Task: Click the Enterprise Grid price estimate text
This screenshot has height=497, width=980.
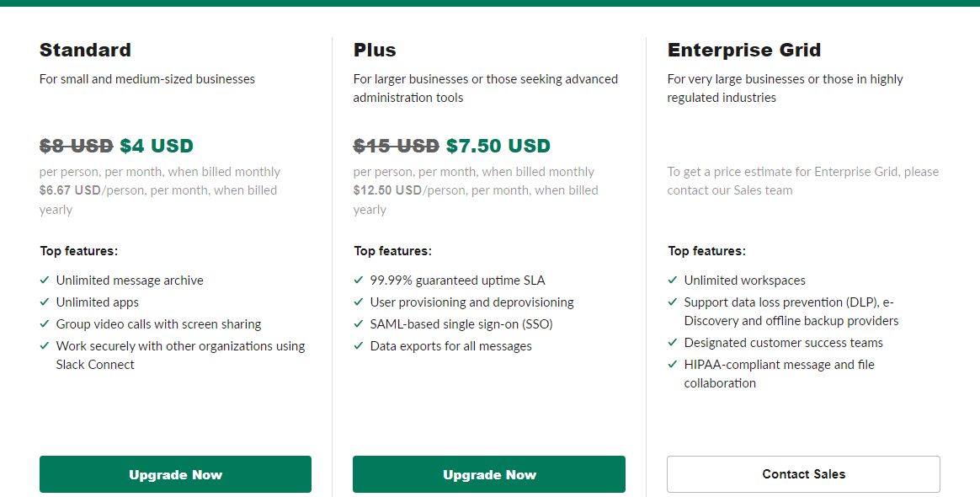Action: click(803, 180)
